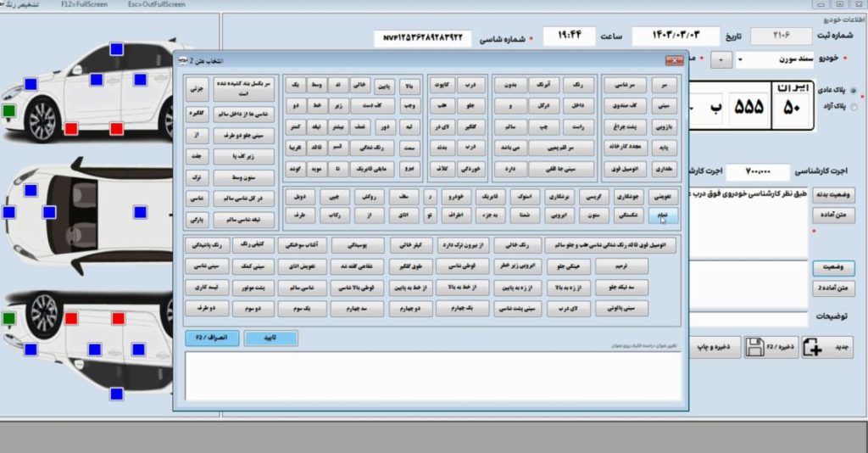Select the پلاک عادی radio button
The image size is (868, 453).
pos(853,91)
